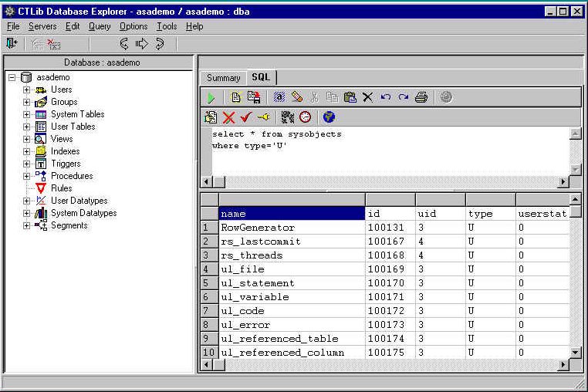Click the grayed-out round stop icon
The width and height of the screenshot is (588, 392).
pos(446,97)
